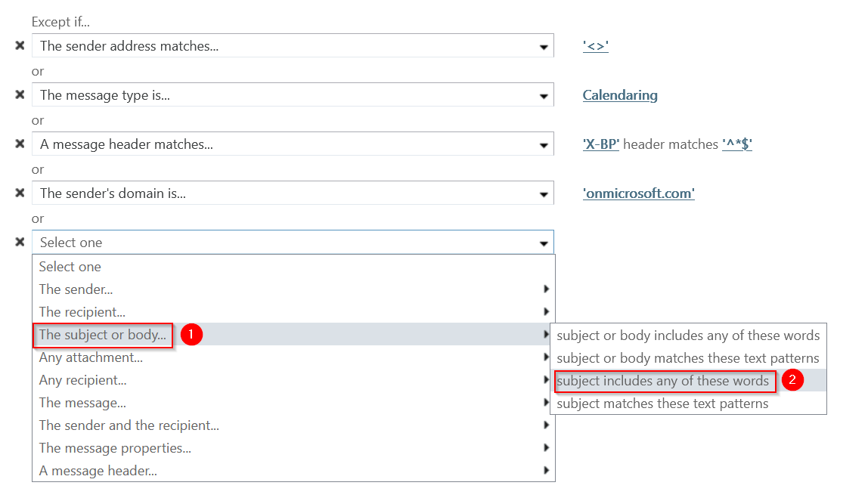The height and width of the screenshot is (501, 868).
Task: Open 'A message header...' submenu
Action: point(98,471)
